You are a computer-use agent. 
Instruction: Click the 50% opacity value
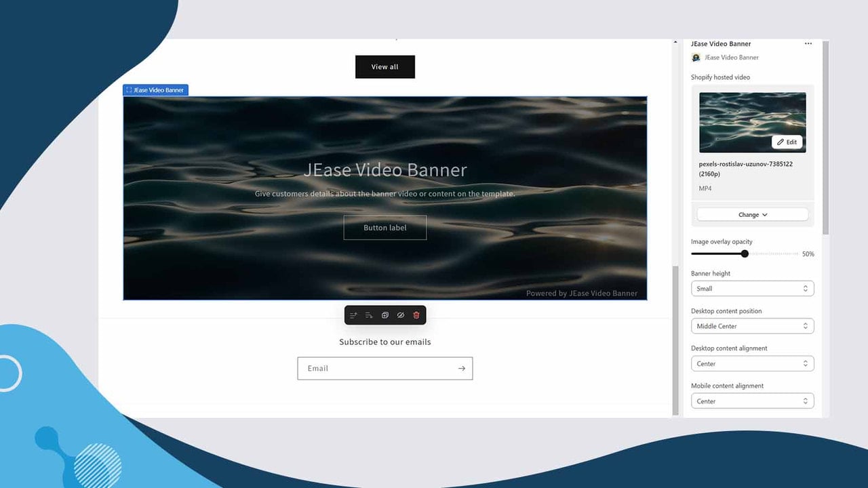pyautogui.click(x=808, y=254)
